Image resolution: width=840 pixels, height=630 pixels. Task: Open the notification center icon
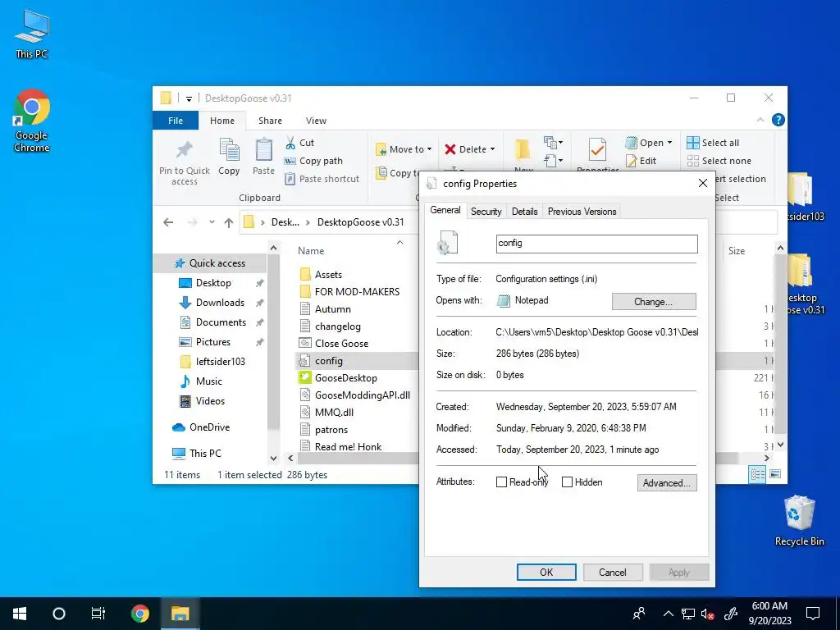813,614
